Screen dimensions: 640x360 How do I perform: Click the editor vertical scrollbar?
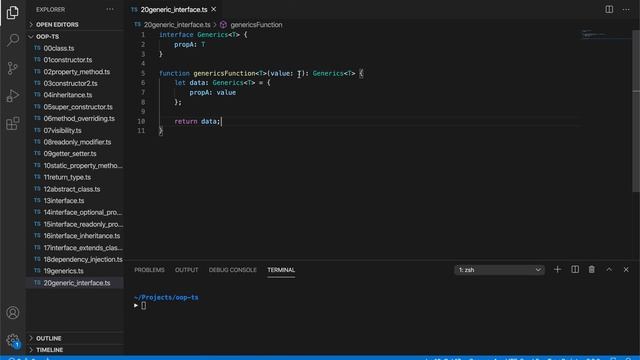(636, 110)
